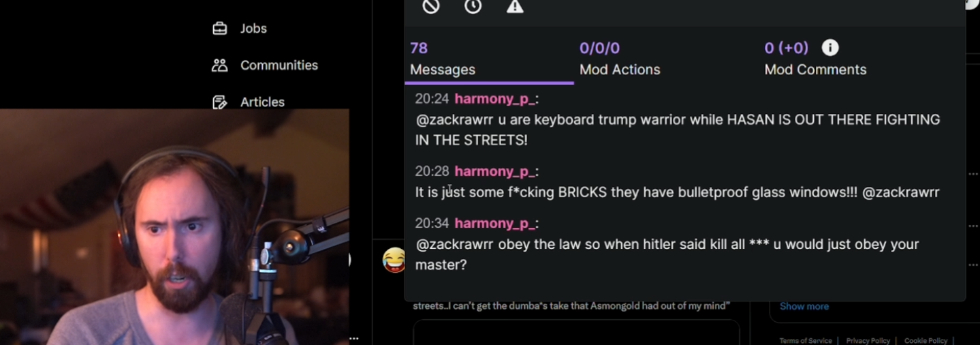Click the ban user icon
This screenshot has height=345, width=980.
pyautogui.click(x=431, y=6)
